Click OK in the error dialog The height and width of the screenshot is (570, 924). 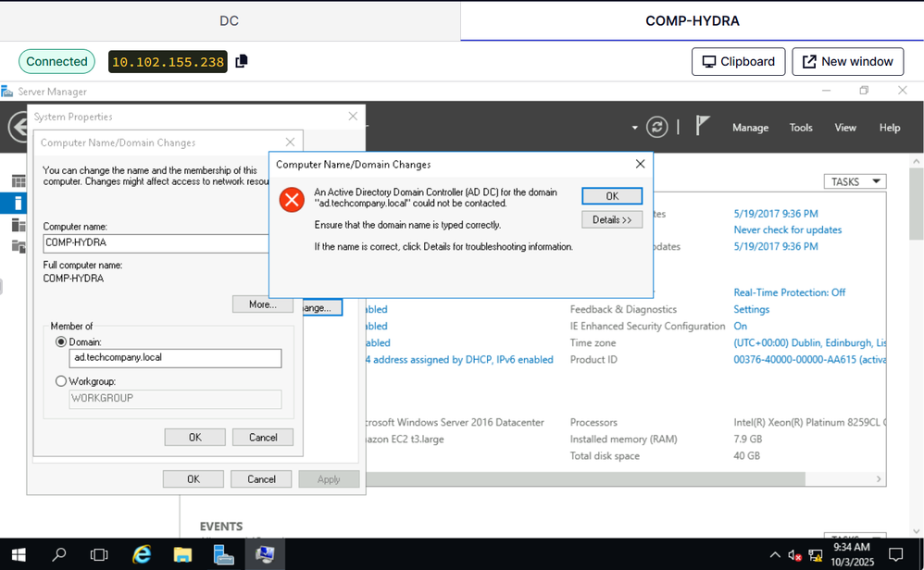point(612,196)
